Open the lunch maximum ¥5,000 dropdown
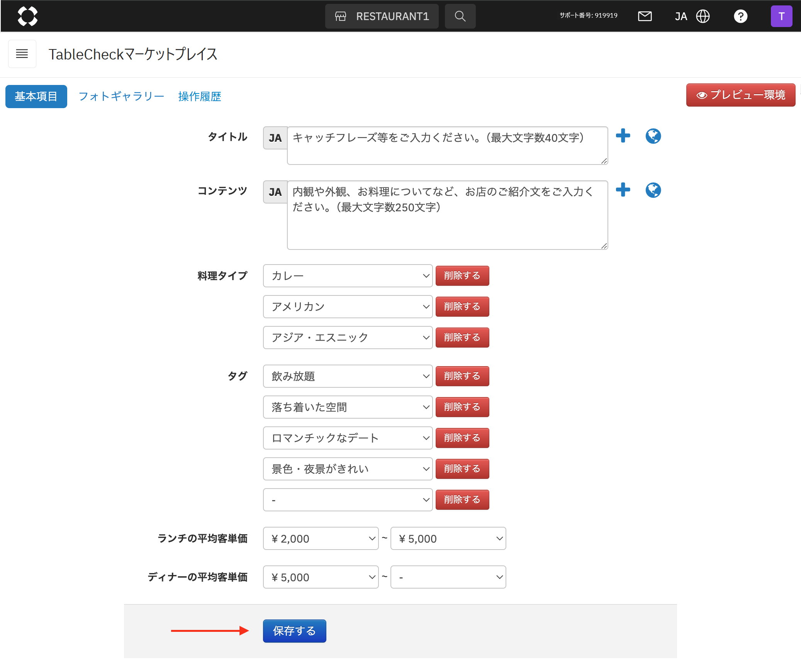Image resolution: width=801 pixels, height=672 pixels. (x=448, y=538)
